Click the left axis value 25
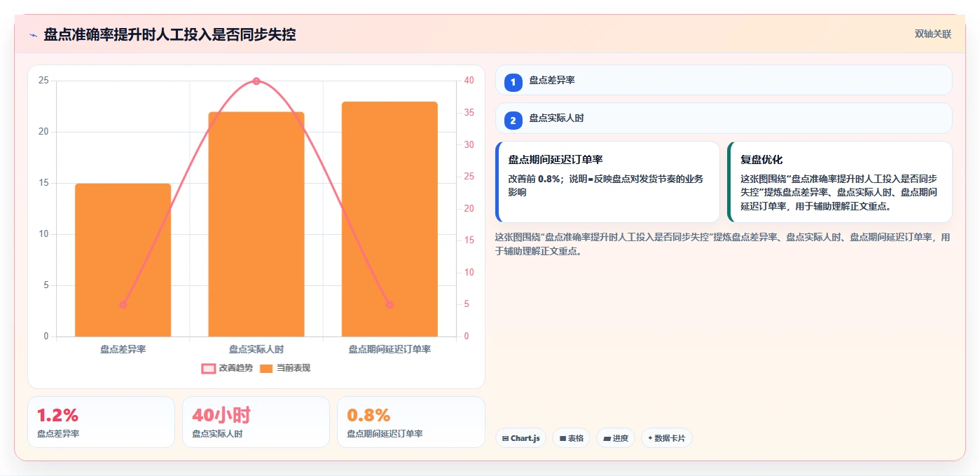The image size is (980, 476). [x=43, y=81]
